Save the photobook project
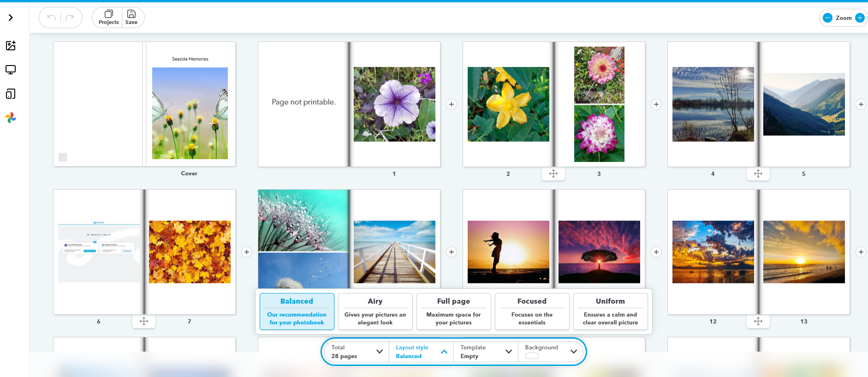 131,18
